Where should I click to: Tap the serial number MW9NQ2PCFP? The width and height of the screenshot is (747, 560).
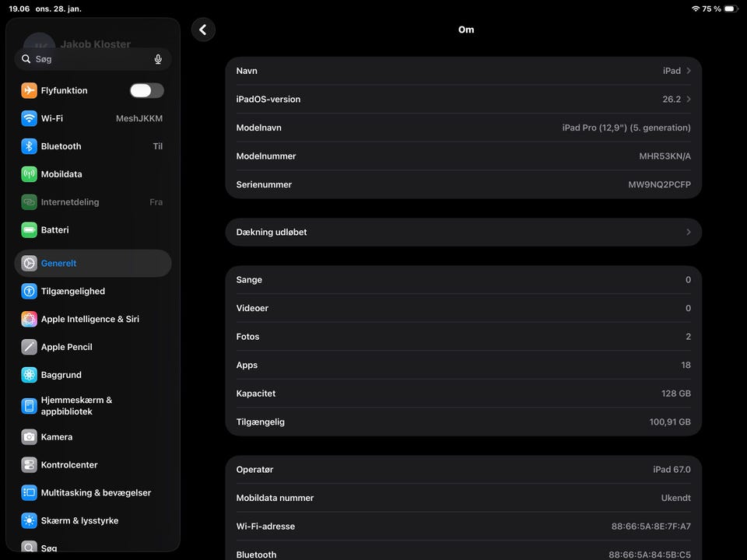point(659,184)
